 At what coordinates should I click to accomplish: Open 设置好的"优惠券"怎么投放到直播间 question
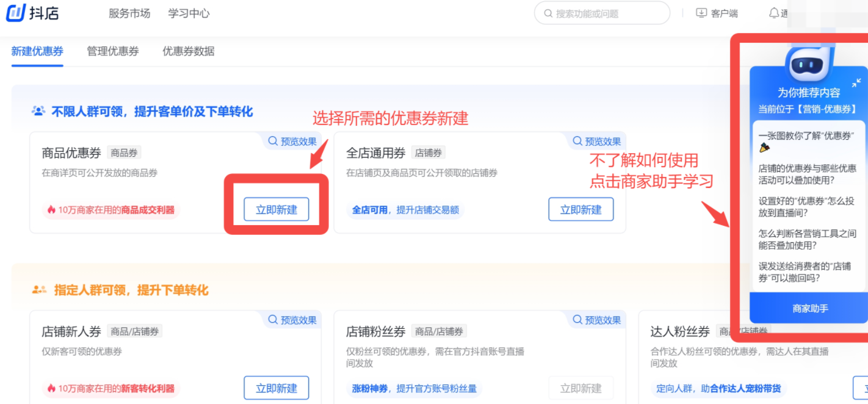point(806,206)
